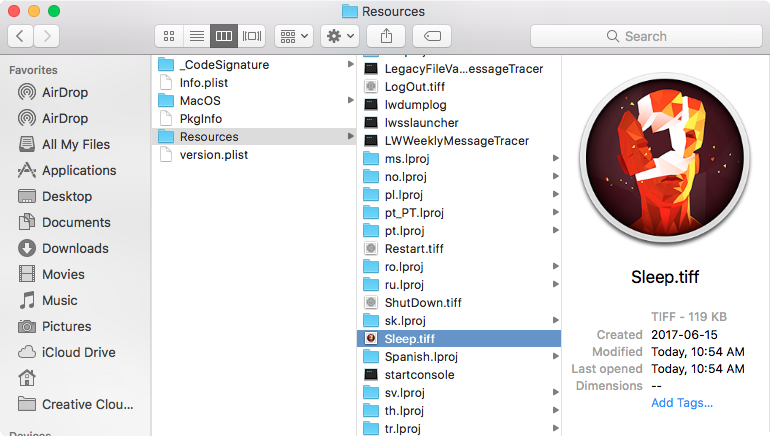Select the Restart.tiff file
Image resolution: width=770 pixels, height=436 pixels.
(x=459, y=249)
